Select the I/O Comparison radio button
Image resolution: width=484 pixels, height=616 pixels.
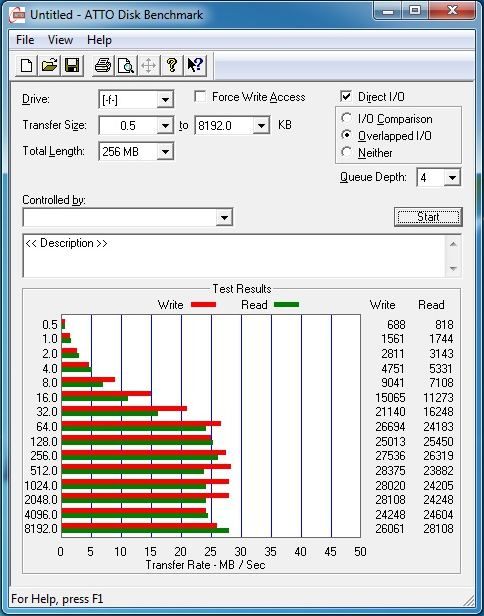coord(346,118)
